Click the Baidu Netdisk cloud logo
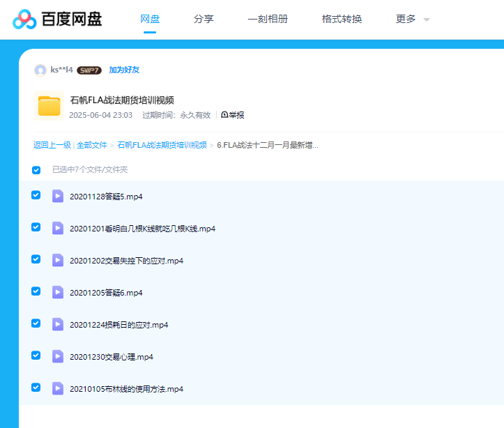This screenshot has height=428, width=504. pyautogui.click(x=24, y=20)
